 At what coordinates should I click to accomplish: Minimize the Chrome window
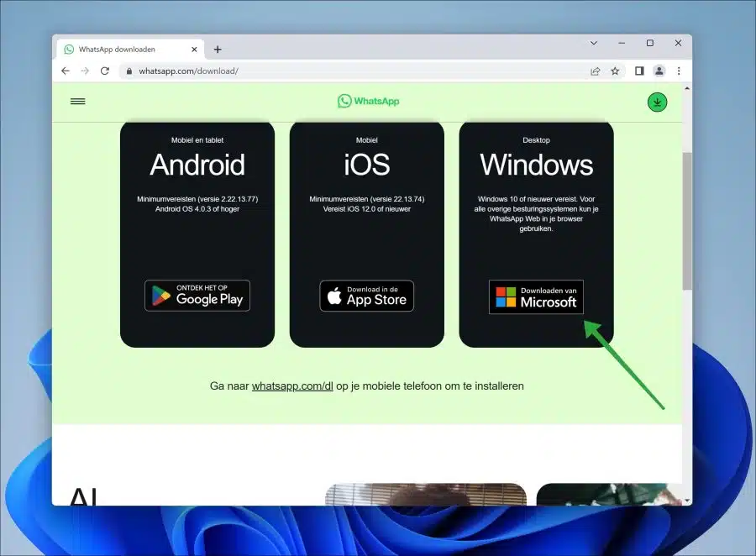pyautogui.click(x=622, y=43)
